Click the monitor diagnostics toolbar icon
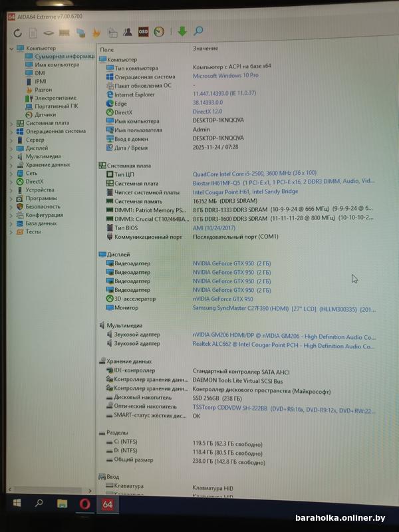 (80, 33)
